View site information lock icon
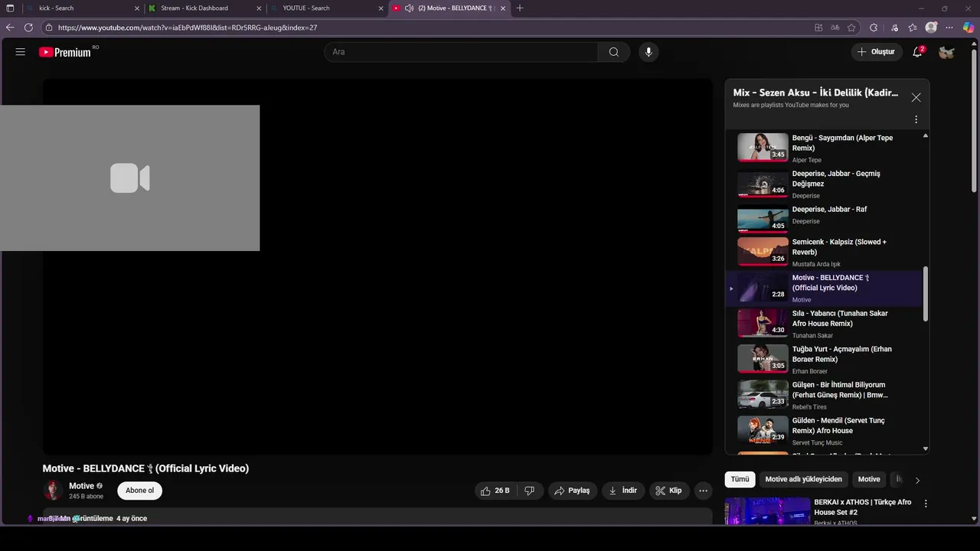This screenshot has height=551, width=980. pos(49,28)
